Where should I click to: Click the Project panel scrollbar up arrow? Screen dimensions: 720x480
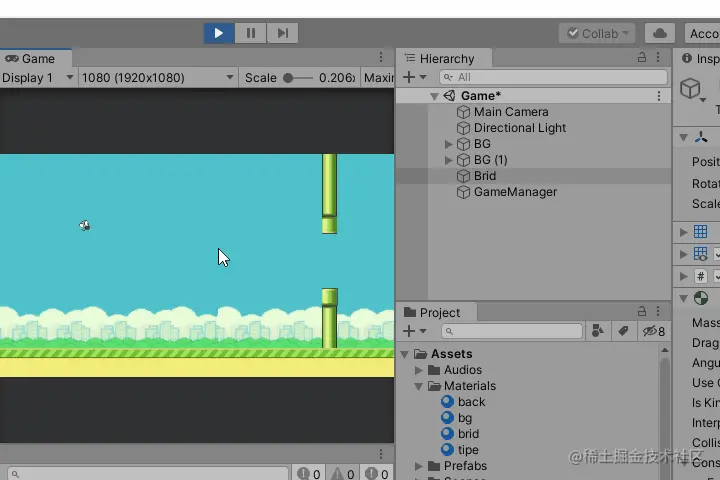coord(664,350)
